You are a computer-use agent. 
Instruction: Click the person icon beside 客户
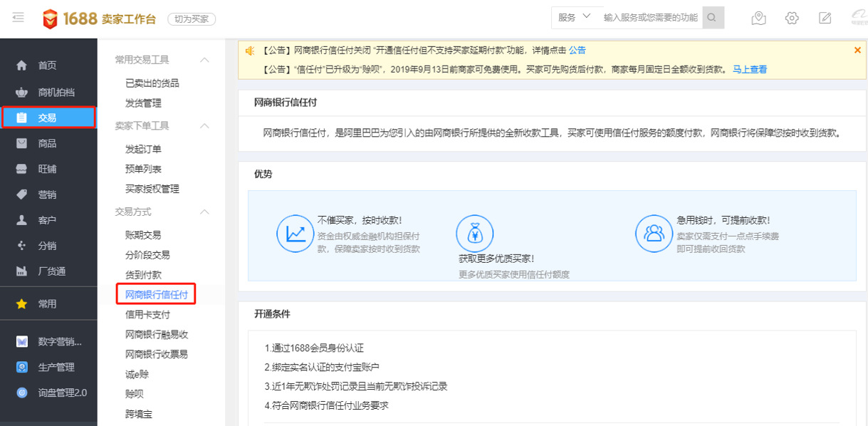[x=22, y=220]
